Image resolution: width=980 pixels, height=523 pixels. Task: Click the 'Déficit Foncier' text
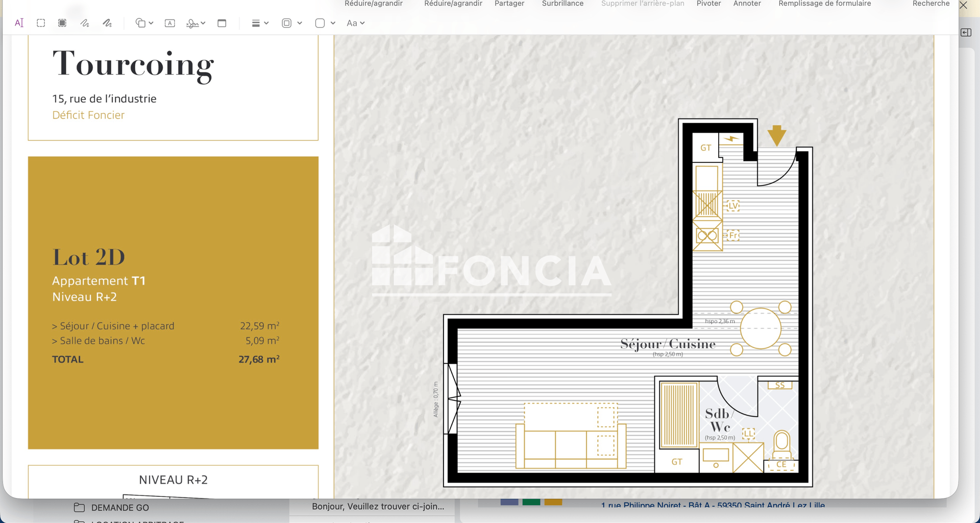88,115
